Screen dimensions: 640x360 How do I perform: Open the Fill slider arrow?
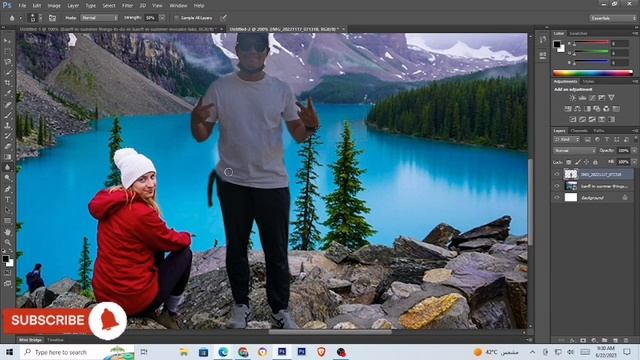[634, 162]
